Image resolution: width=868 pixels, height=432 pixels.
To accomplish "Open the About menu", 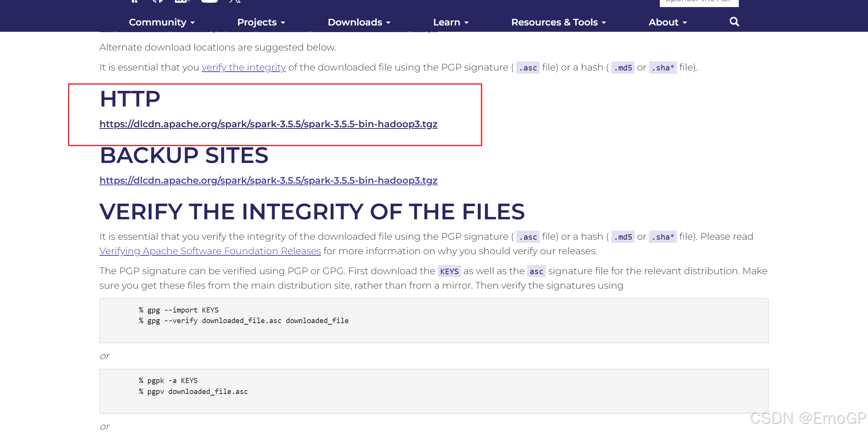I will click(x=668, y=22).
